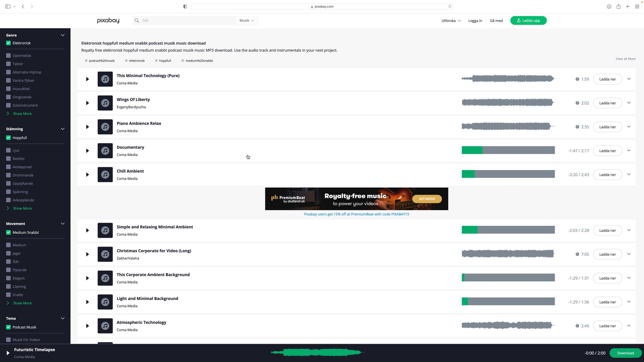644x362 pixels.
Task: Check the Snabb movement filter
Action: click(9, 295)
